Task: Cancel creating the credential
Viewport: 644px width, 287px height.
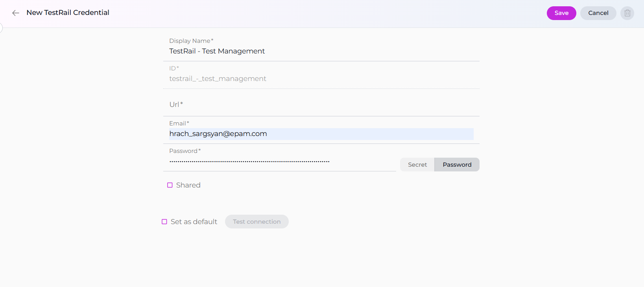Action: coord(598,13)
